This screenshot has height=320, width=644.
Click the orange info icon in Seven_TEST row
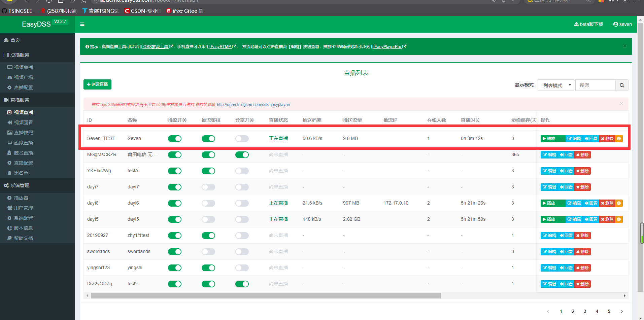[x=619, y=139]
